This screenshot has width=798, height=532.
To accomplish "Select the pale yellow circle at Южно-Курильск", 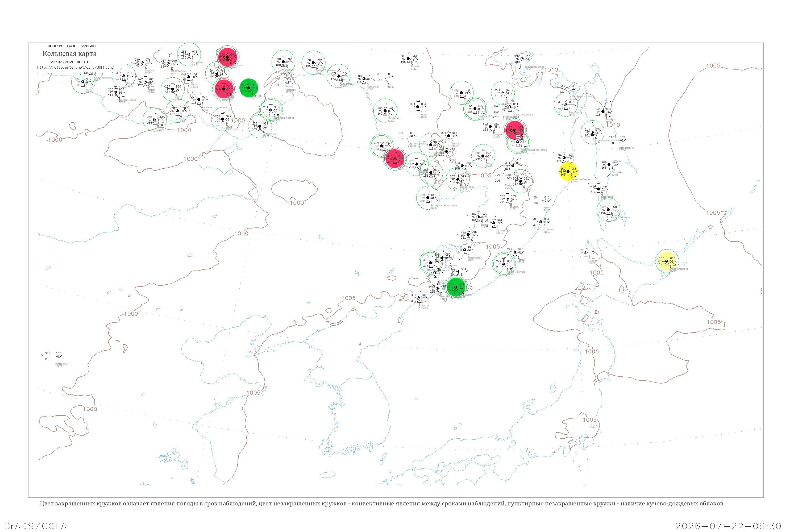I will (x=667, y=261).
